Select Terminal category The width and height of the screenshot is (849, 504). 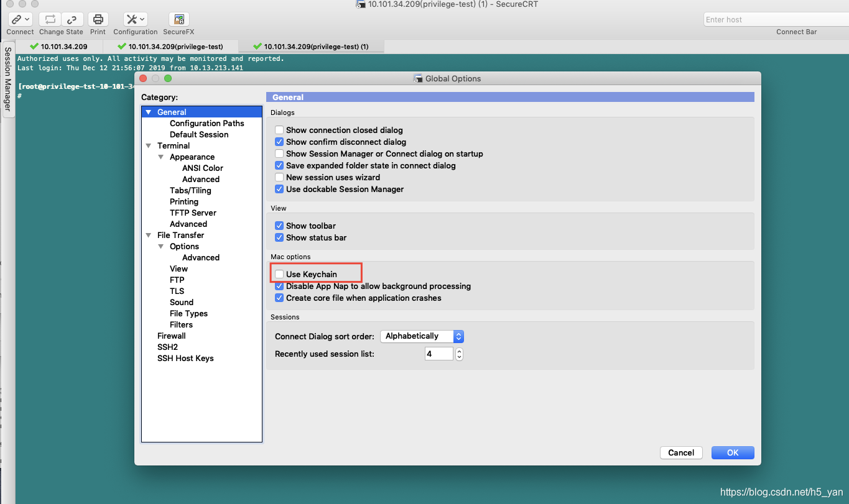pyautogui.click(x=174, y=145)
